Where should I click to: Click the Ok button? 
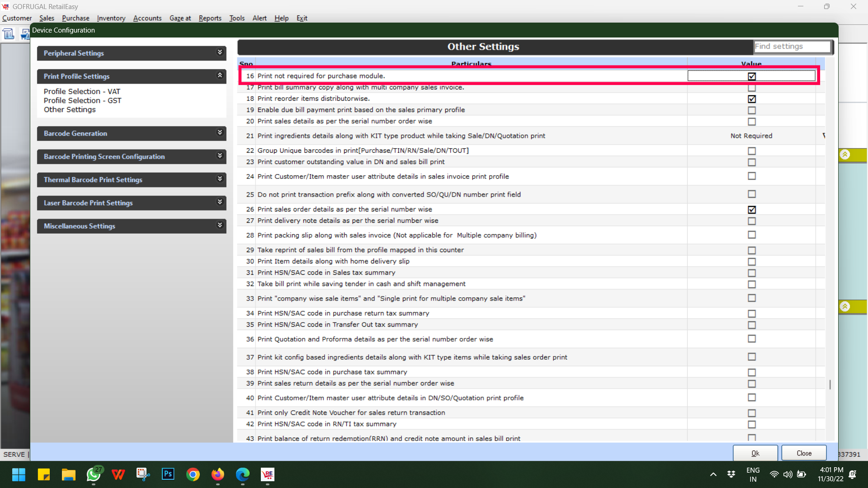(x=755, y=453)
